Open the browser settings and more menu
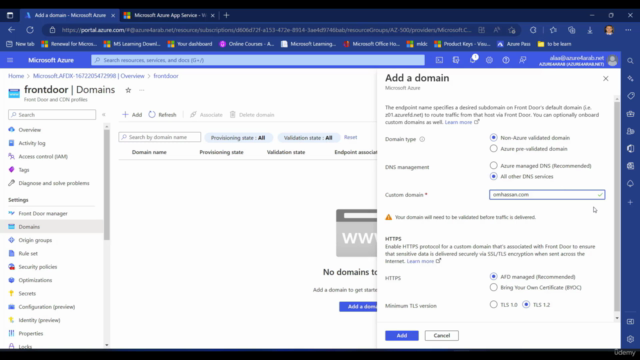640x360 pixels. [x=628, y=30]
